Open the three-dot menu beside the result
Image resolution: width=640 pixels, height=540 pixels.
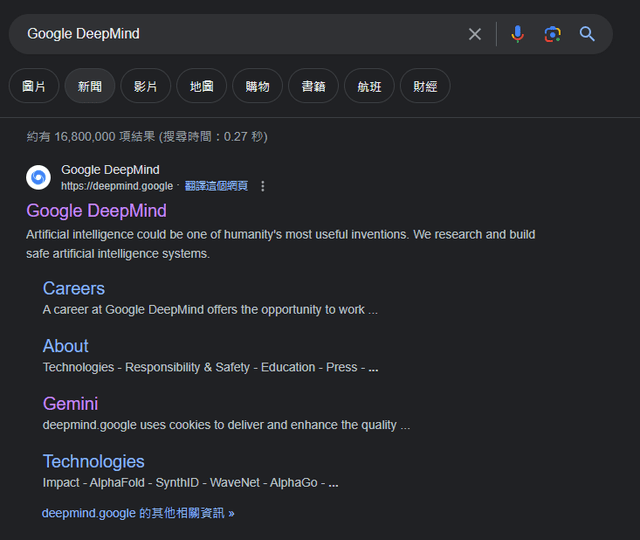[263, 186]
